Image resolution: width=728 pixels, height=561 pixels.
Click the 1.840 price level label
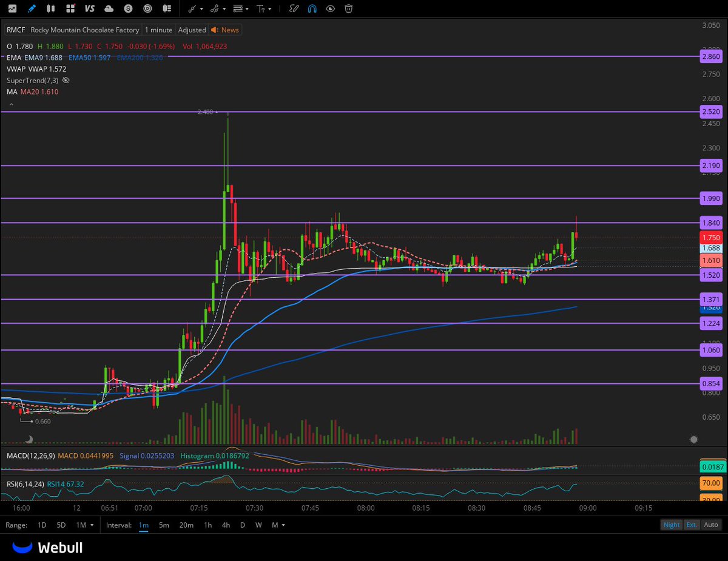[x=710, y=223]
